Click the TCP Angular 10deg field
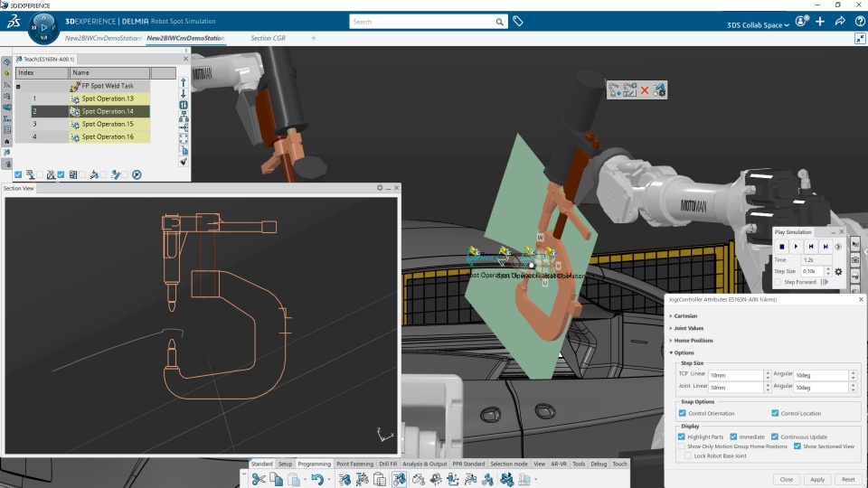Viewport: 868px width, 488px height. pyautogui.click(x=822, y=375)
